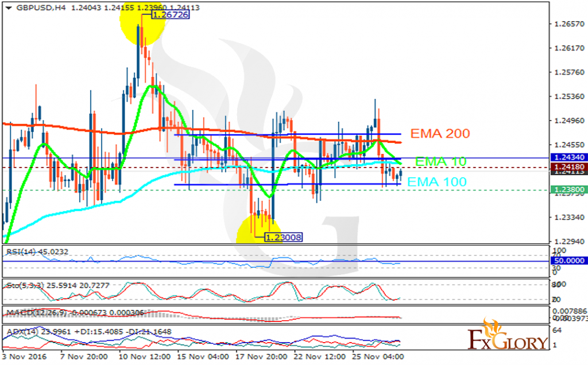Viewport: 588px width, 365px height.
Task: Click the RSI 50.0000 level tag
Action: coord(569,261)
